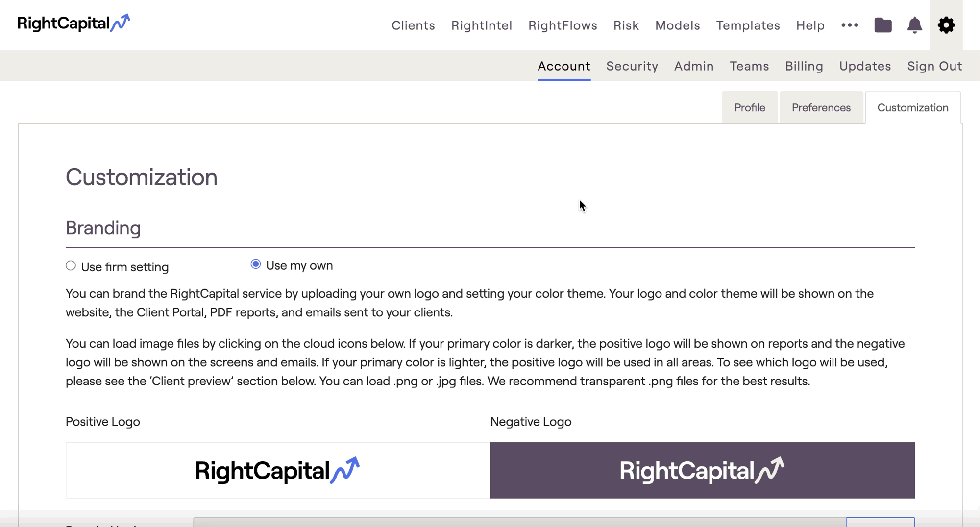The height and width of the screenshot is (527, 980).
Task: Click the RightCapital logo in header
Action: tap(73, 23)
